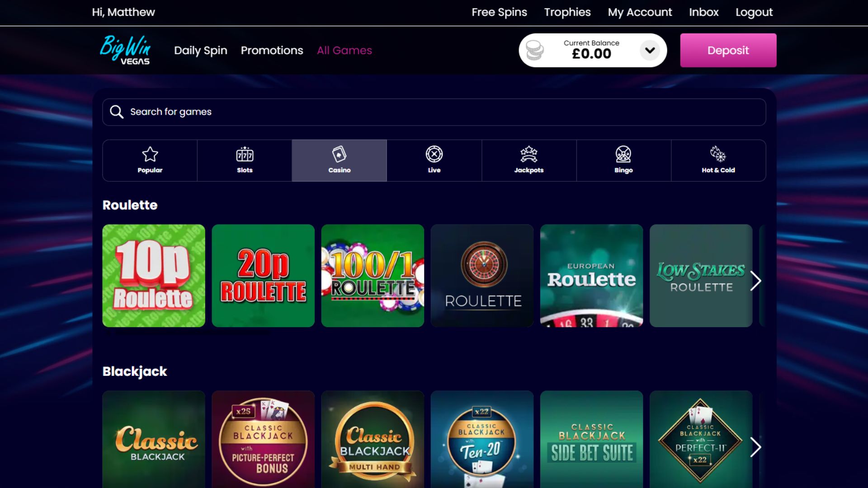Click the magnifying glass search icon
868x488 pixels.
coord(117,112)
